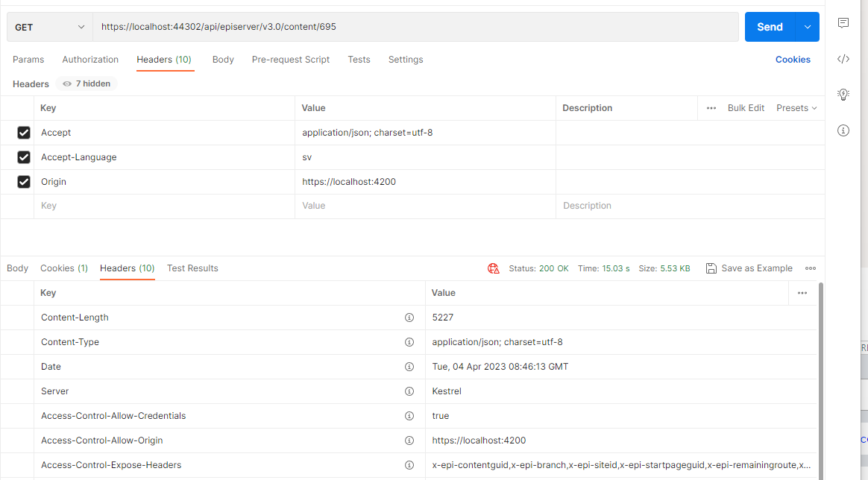
Task: Click the Send button
Action: pos(770,27)
